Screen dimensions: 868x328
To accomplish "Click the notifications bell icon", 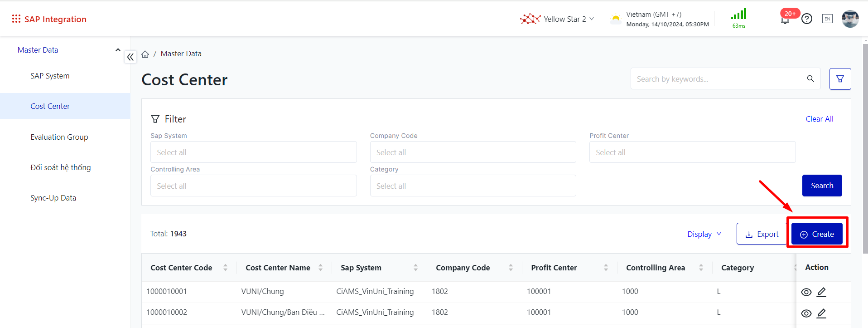I will 785,20.
